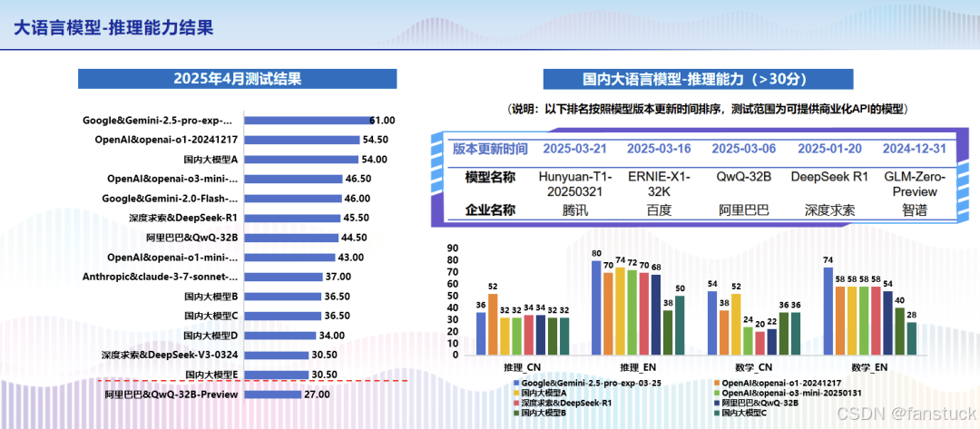The height and width of the screenshot is (429, 980).
Task: Click the 45.50 score value
Action: point(356,218)
